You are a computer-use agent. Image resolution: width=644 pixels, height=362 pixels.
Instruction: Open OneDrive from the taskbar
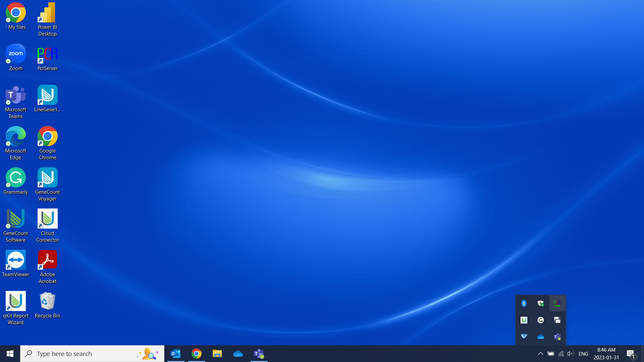point(238,354)
